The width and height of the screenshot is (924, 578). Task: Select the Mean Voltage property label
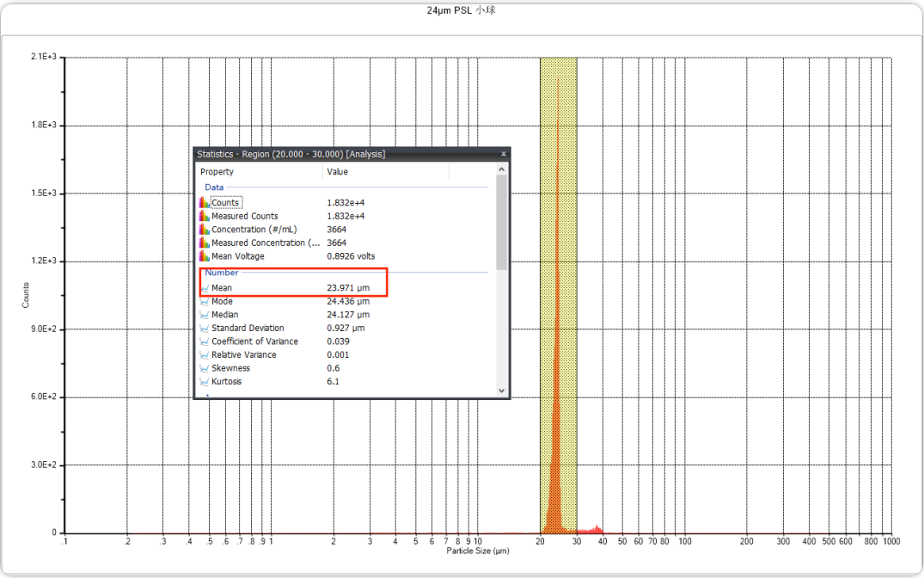(x=237, y=256)
